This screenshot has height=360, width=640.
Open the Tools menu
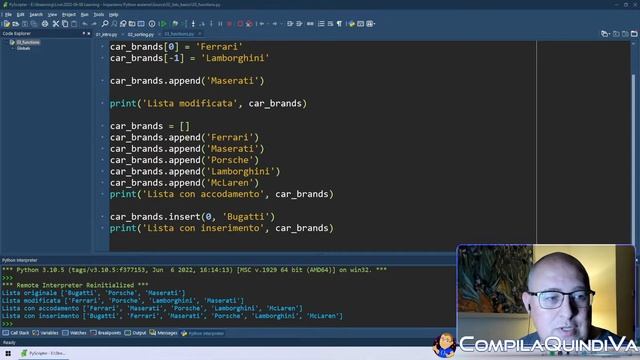(x=99, y=14)
